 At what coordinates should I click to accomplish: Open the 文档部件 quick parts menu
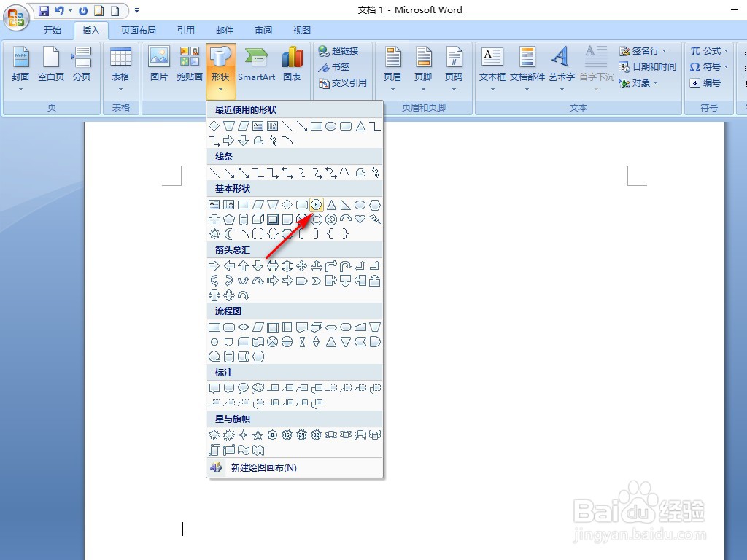pos(527,69)
